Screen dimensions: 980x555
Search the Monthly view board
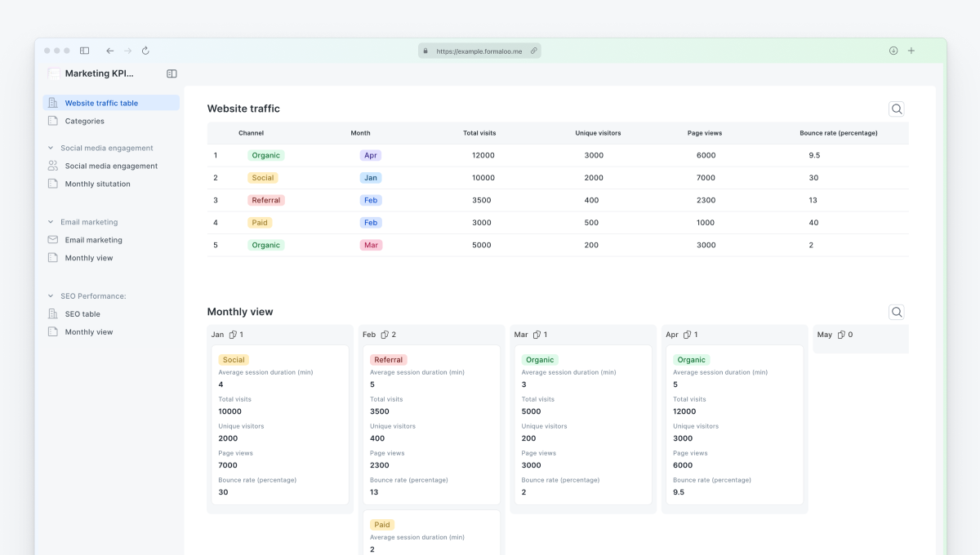897,312
